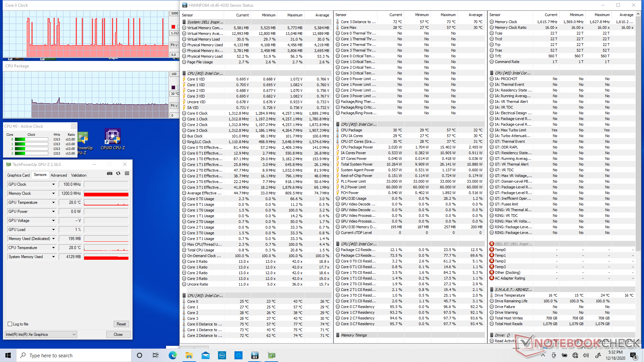Open the Memory Clock sensor dropdown
Viewport: 644px width, 362px height.
[x=53, y=193]
